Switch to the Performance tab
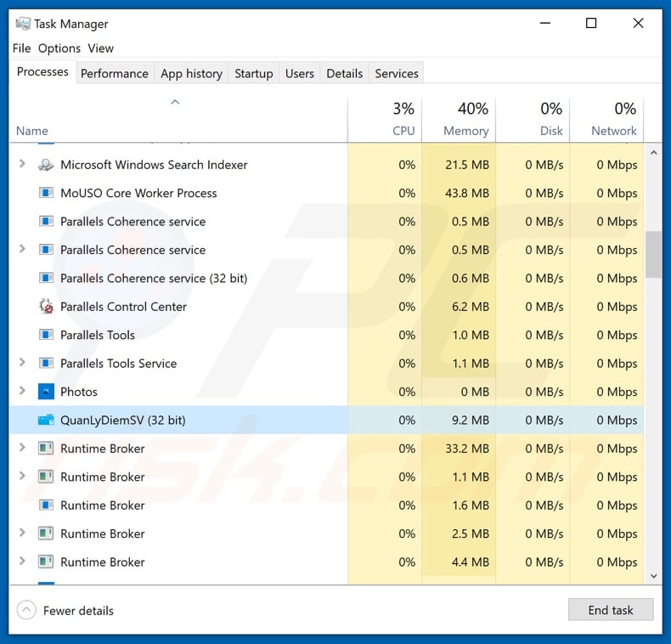 click(x=115, y=74)
